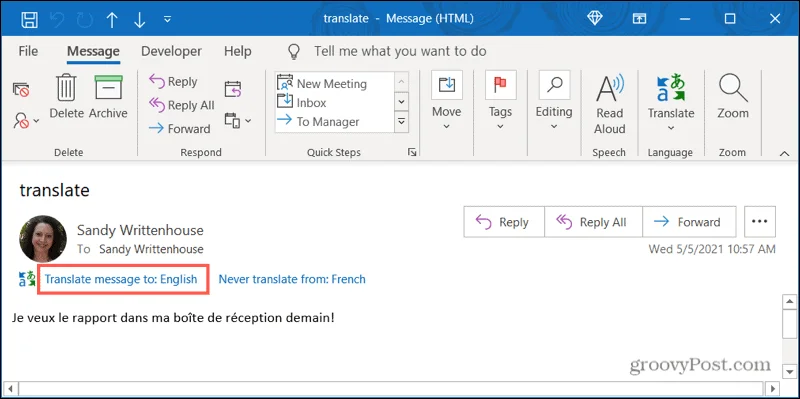
Task: Collapse the ribbon with chevron arrow
Action: pos(785,154)
